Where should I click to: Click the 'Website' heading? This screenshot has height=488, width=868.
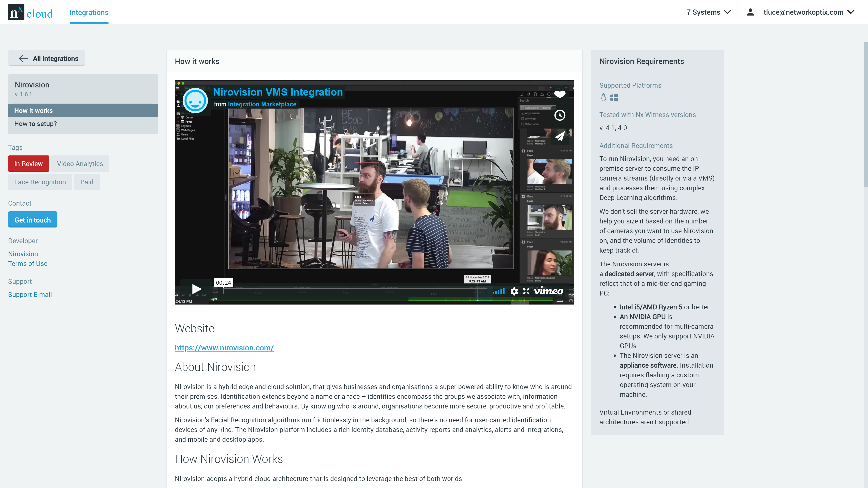pyautogui.click(x=194, y=328)
